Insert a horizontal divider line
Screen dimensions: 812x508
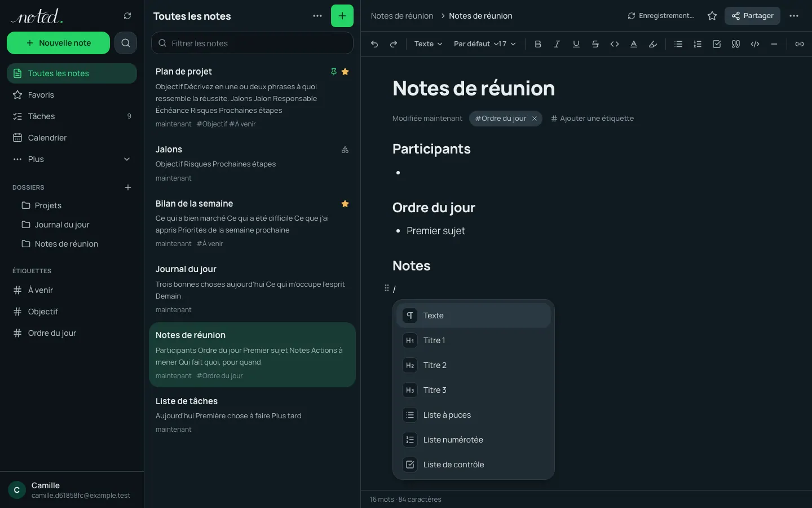coord(774,44)
